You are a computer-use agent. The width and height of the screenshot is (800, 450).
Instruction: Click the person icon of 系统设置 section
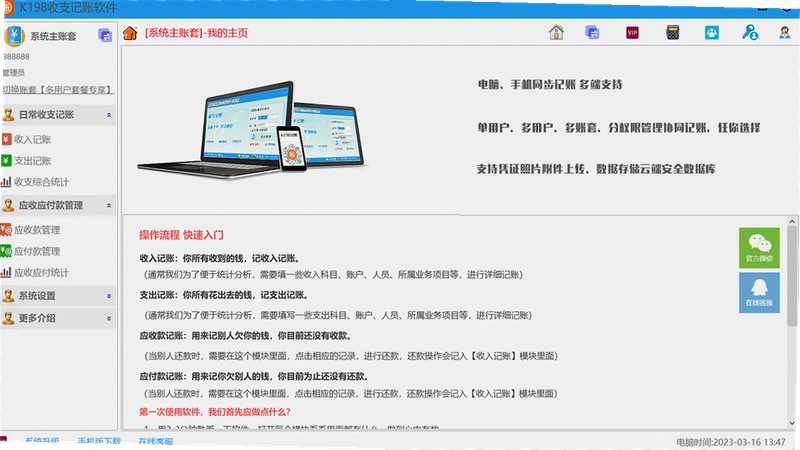[x=8, y=295]
